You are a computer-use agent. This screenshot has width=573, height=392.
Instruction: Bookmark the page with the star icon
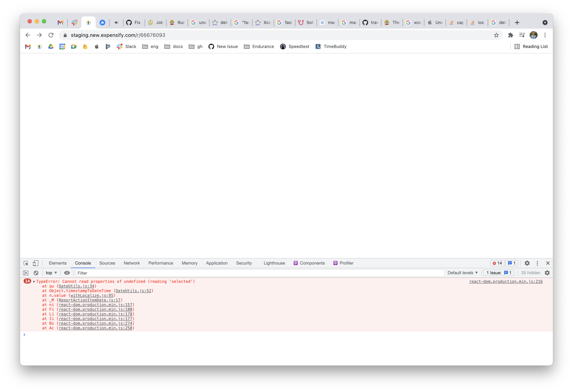point(496,35)
